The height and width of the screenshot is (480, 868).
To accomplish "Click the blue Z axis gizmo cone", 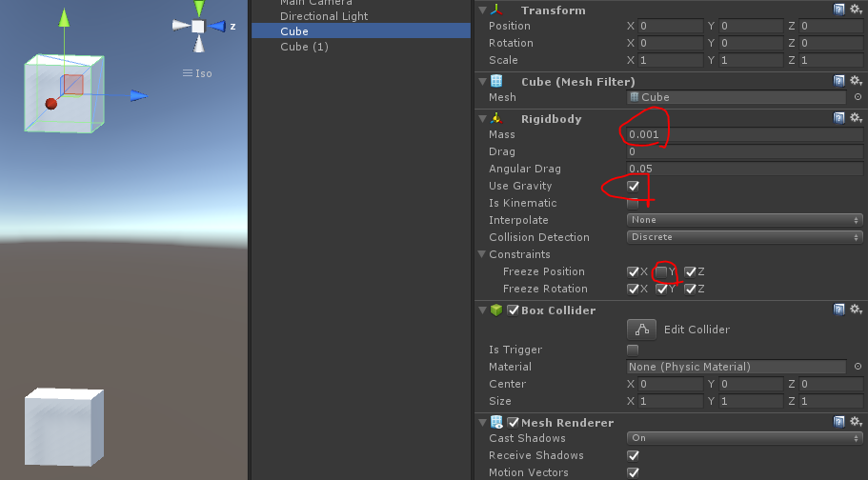I will pos(217,26).
